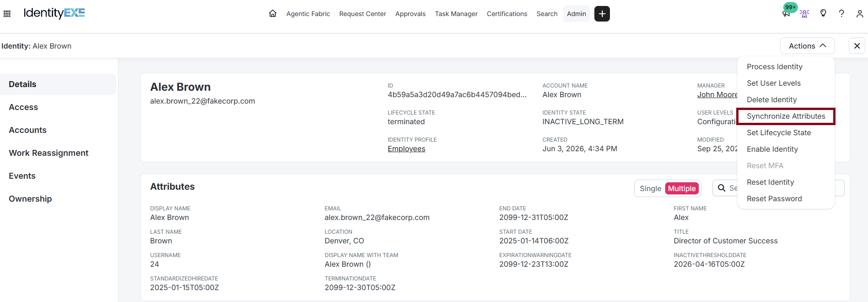The width and height of the screenshot is (868, 302).
Task: Select the Admin navigation item
Action: (x=577, y=14)
